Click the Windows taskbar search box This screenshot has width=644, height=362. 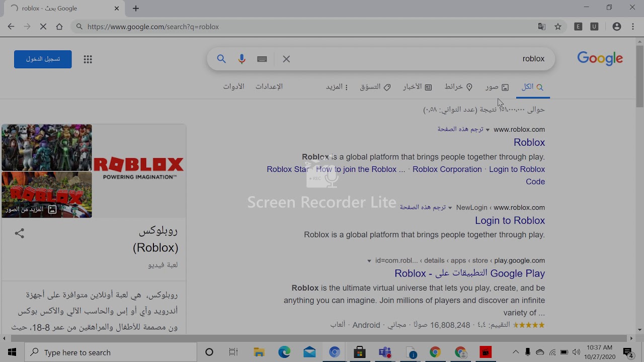111,352
